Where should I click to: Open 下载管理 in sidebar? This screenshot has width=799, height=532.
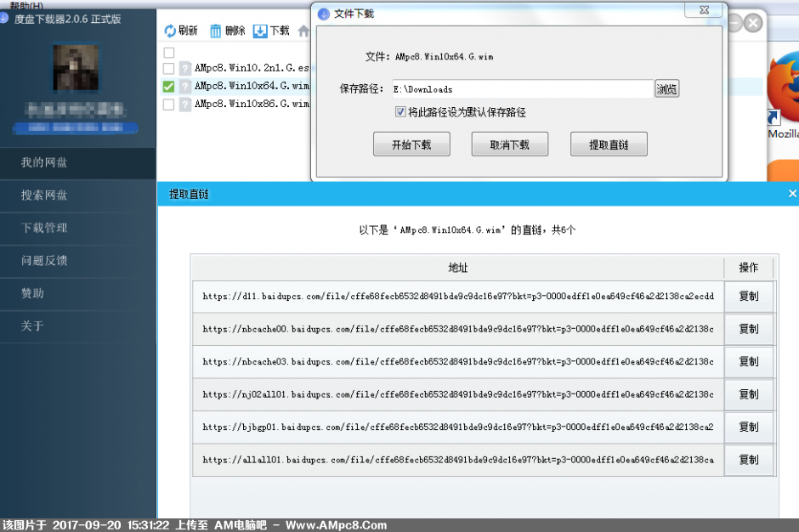point(78,229)
